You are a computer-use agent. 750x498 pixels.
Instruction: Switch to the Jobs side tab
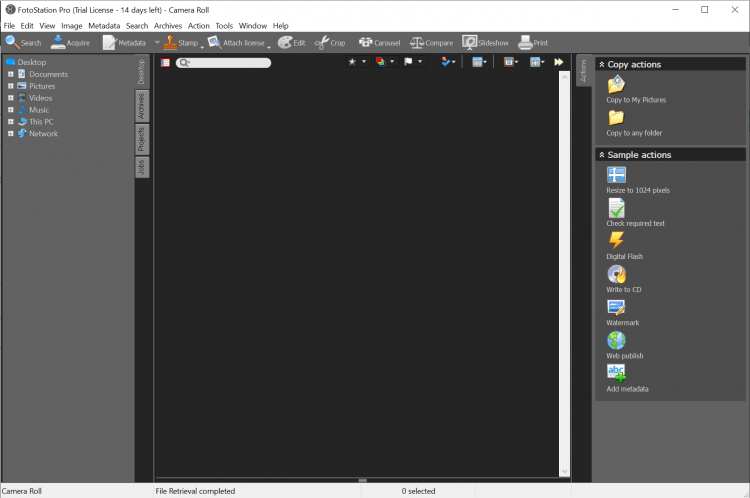142,167
